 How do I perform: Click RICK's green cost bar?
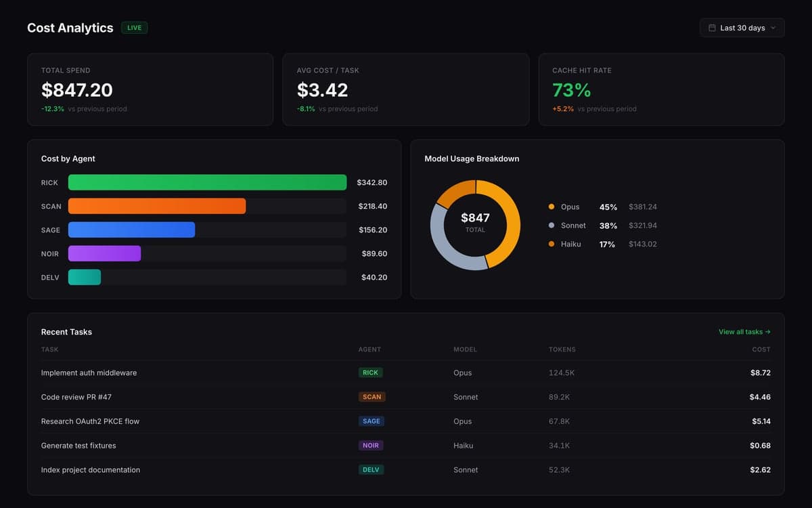point(208,182)
